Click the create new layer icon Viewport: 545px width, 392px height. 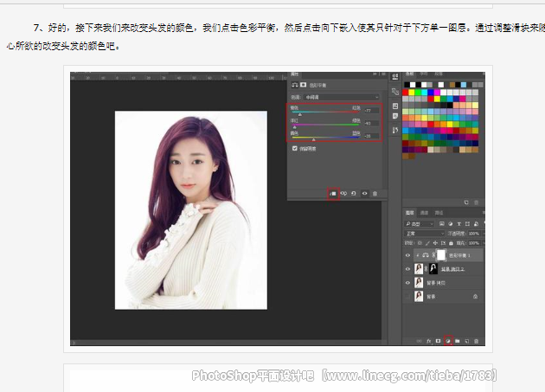tap(467, 341)
